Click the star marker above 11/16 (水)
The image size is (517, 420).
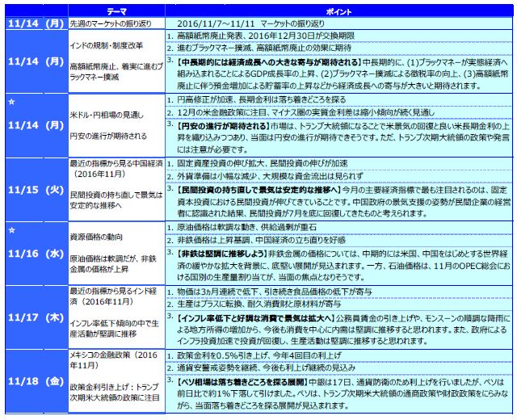click(x=11, y=230)
